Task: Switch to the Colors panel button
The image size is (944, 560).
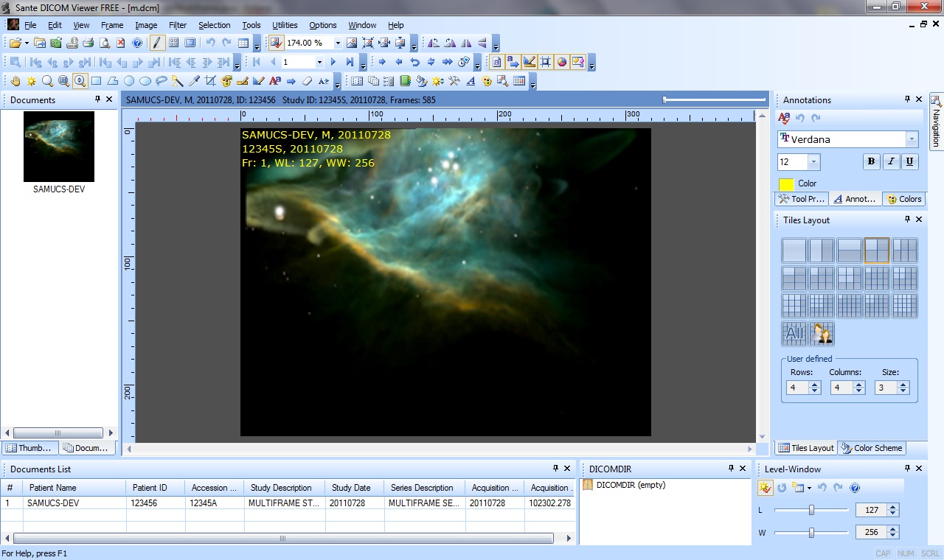Action: (904, 198)
